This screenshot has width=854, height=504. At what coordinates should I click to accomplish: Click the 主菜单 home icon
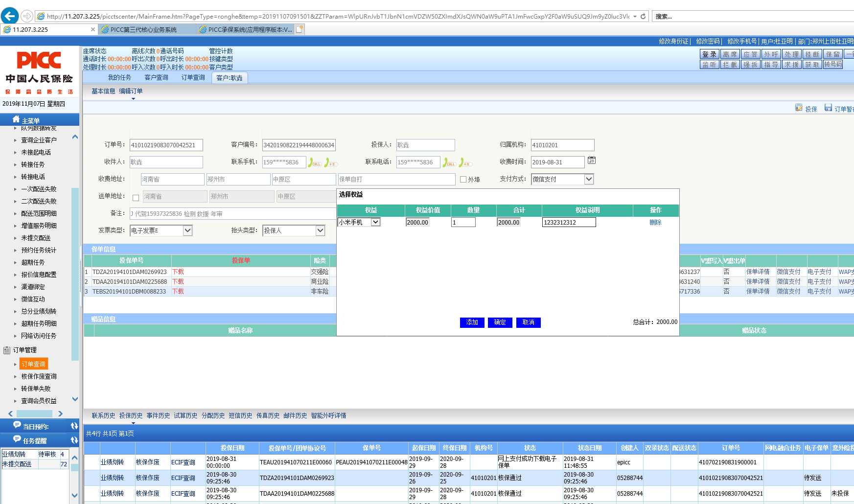[16, 119]
